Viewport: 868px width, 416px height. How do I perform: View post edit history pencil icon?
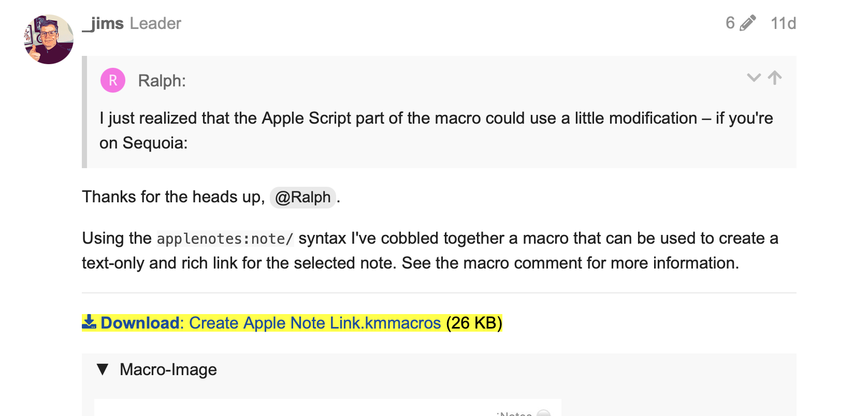[748, 23]
